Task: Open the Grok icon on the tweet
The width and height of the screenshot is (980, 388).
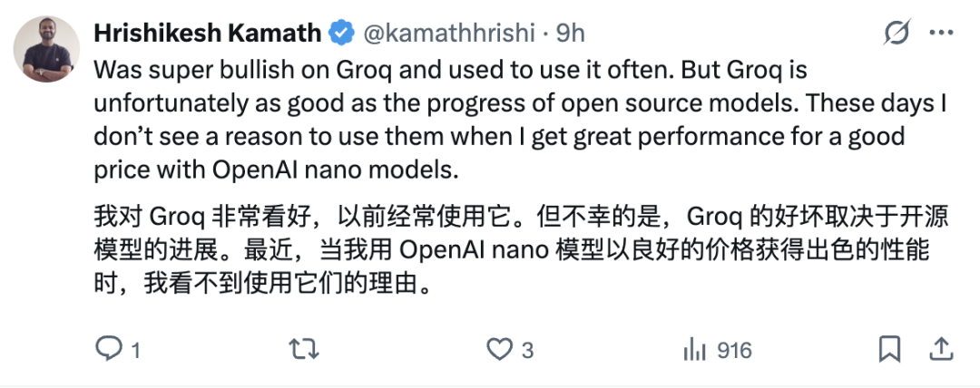Action: tap(897, 34)
